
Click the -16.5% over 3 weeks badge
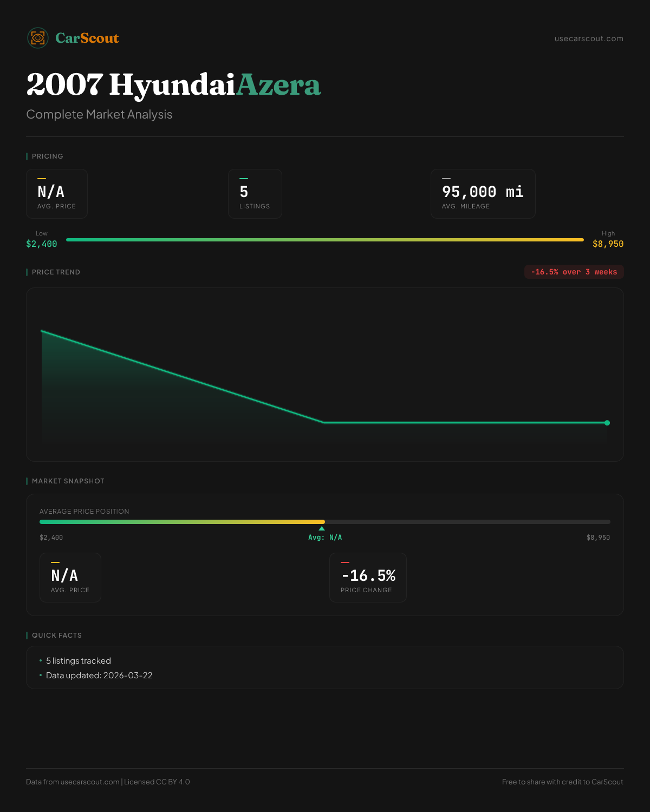click(574, 272)
